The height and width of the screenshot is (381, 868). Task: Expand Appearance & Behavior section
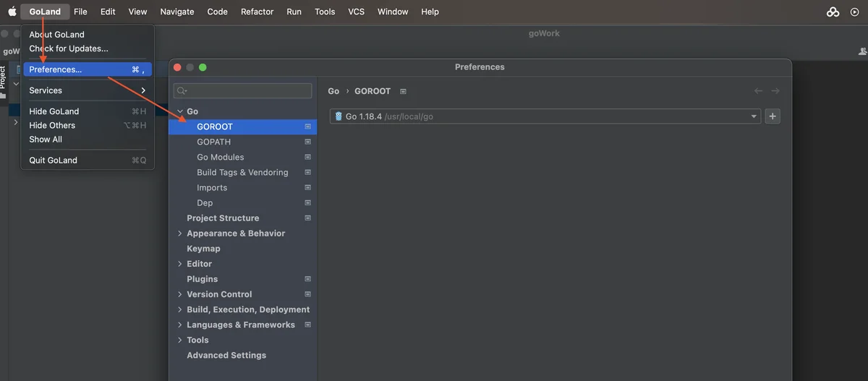(180, 234)
